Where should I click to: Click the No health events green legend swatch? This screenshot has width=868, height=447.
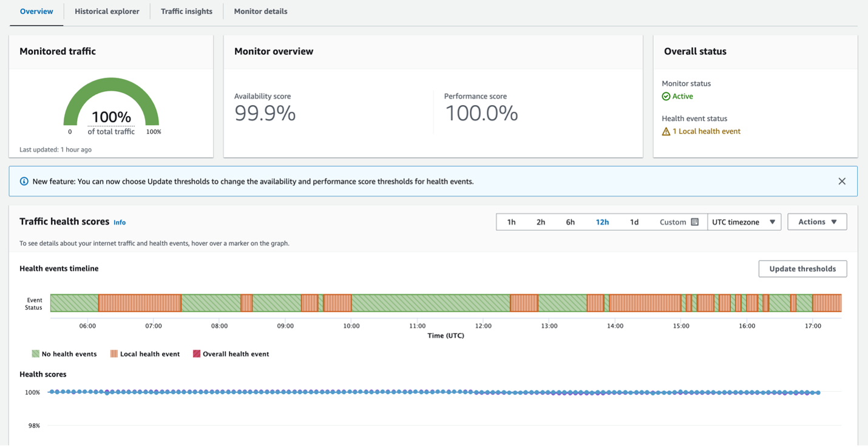tap(36, 353)
